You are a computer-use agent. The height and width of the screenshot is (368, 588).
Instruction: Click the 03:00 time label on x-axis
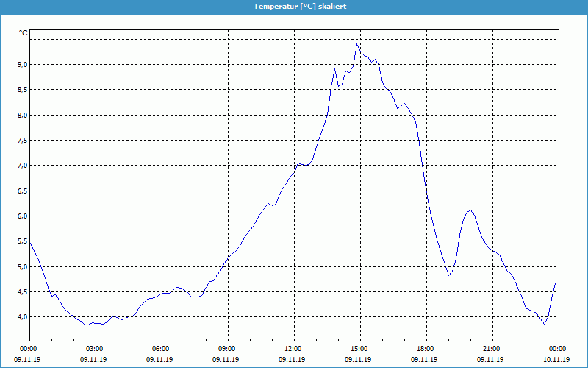(95, 349)
